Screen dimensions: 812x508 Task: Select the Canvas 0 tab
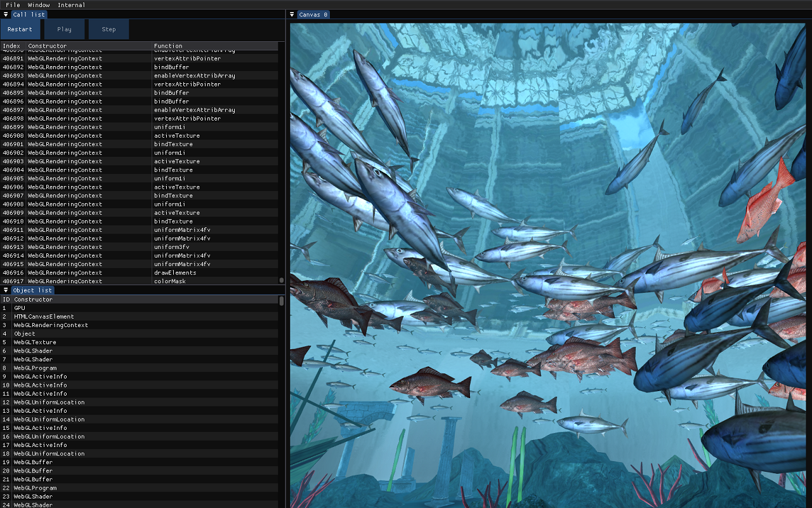click(x=313, y=15)
